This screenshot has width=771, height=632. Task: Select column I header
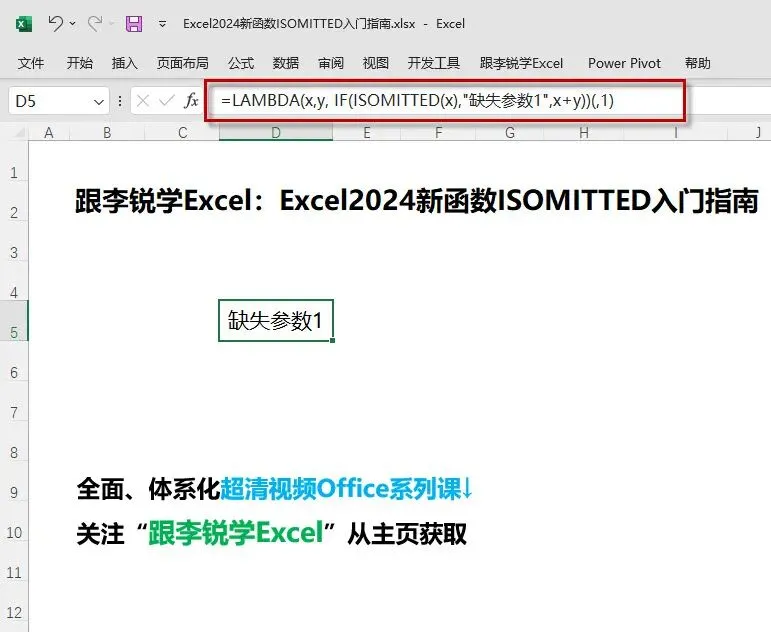[x=676, y=133]
